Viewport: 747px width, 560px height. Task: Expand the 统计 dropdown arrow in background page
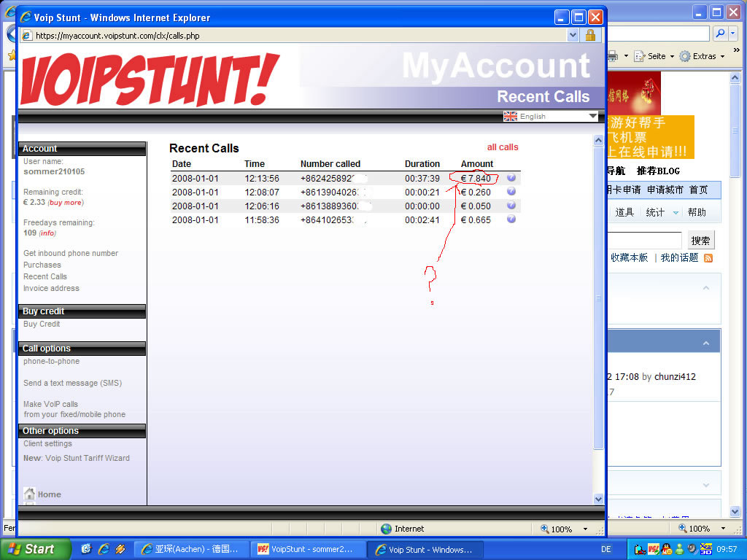pyautogui.click(x=676, y=213)
